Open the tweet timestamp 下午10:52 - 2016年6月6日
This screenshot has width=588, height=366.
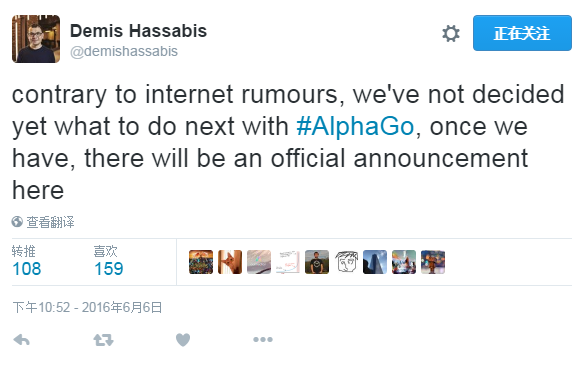[87, 308]
